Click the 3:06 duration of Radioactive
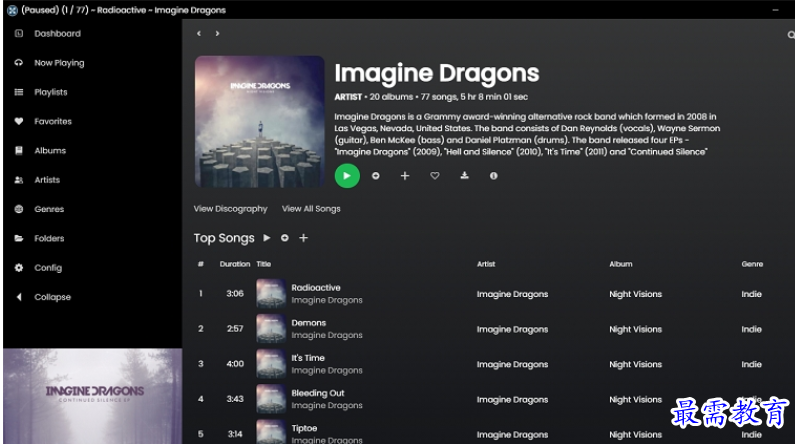The height and width of the screenshot is (444, 795). [x=235, y=293]
